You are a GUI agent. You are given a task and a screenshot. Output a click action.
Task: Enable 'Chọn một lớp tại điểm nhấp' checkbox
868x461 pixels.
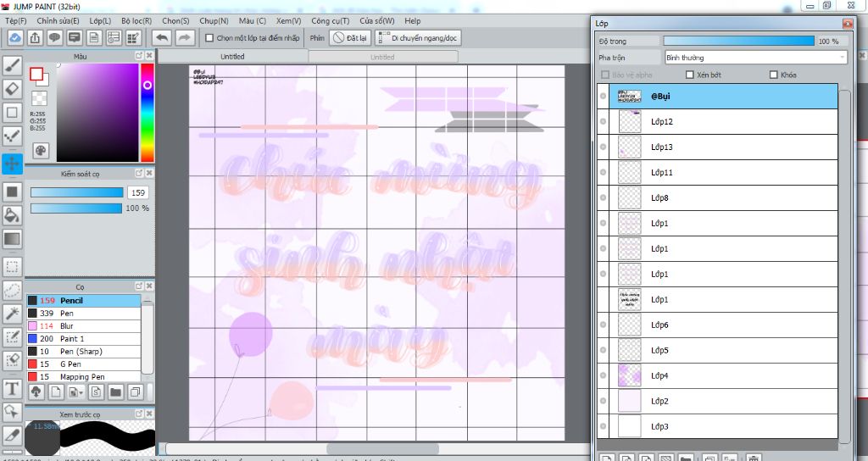click(209, 38)
